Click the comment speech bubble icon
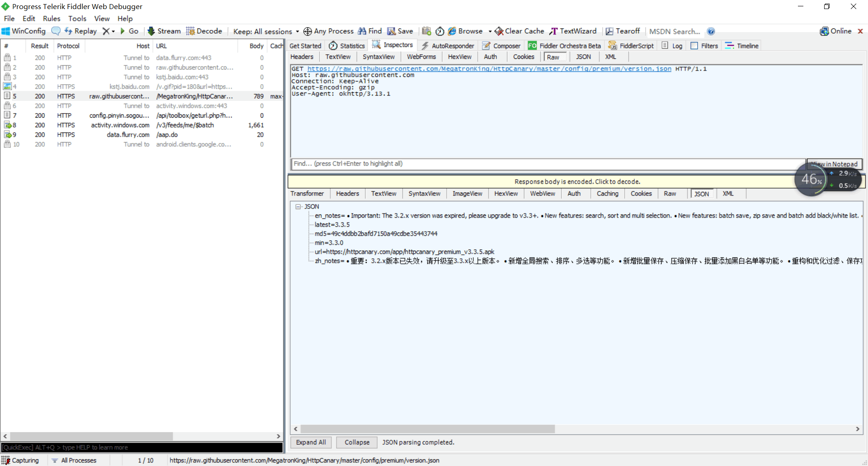Viewport: 868px width, 466px height. [56, 31]
